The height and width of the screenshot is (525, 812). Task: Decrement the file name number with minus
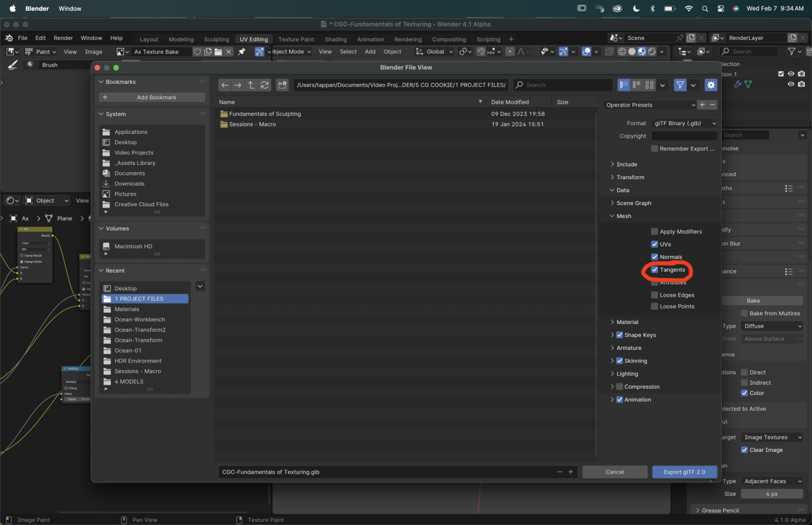tap(560, 472)
